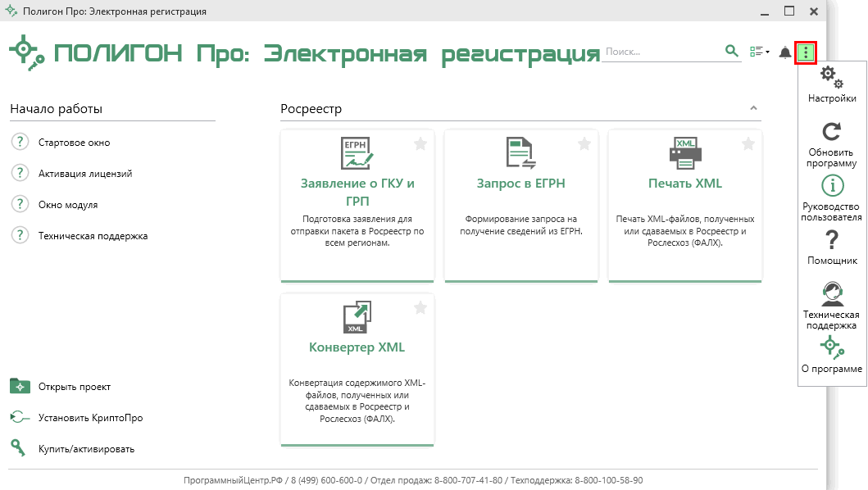Click help icon beside Окно модуля

click(x=20, y=204)
